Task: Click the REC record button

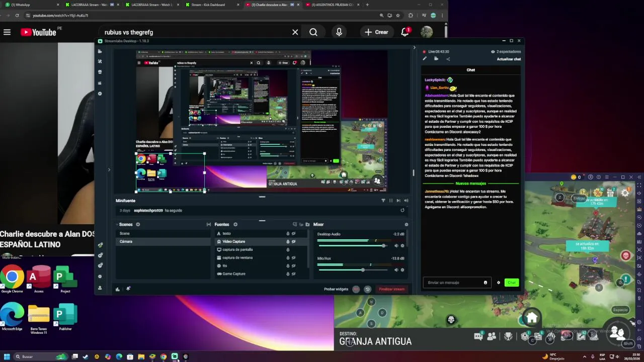Action: [x=356, y=289]
